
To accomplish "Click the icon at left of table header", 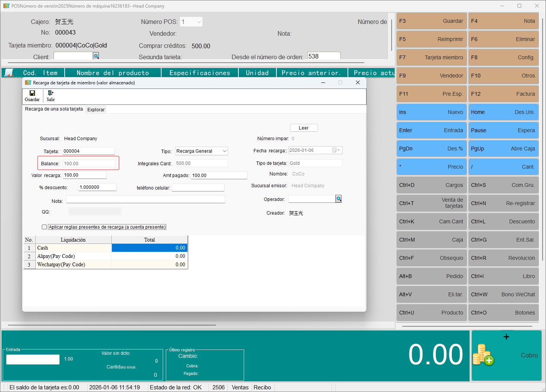I will (9, 73).
